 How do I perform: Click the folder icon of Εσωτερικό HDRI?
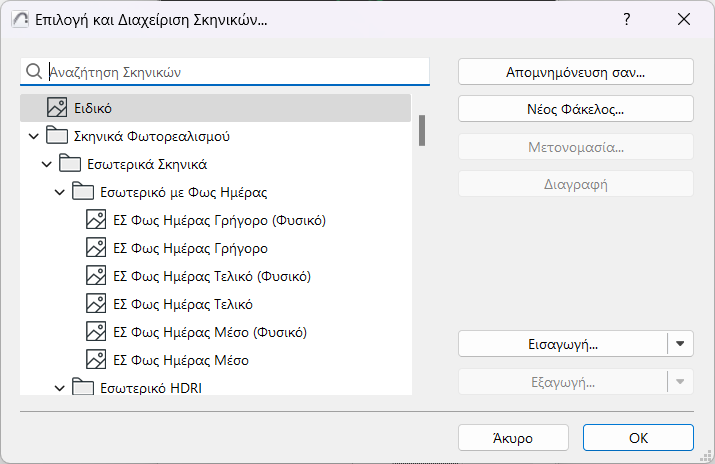83,387
